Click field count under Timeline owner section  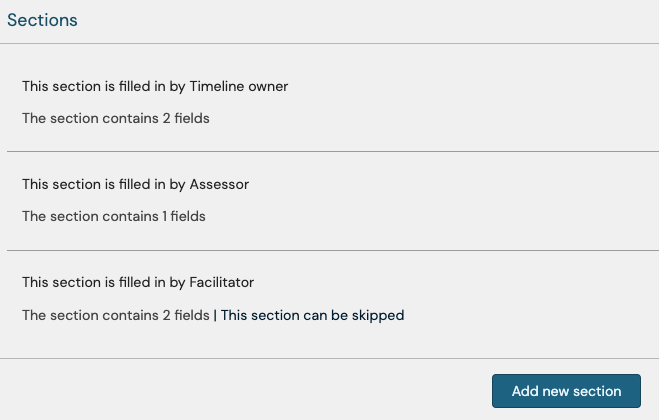coord(116,117)
